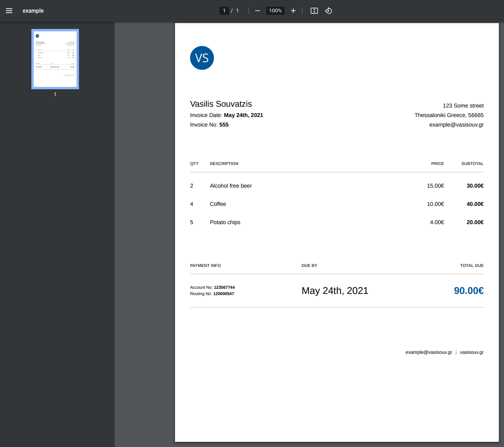Click the PAYMENT INFO heading

(206, 265)
